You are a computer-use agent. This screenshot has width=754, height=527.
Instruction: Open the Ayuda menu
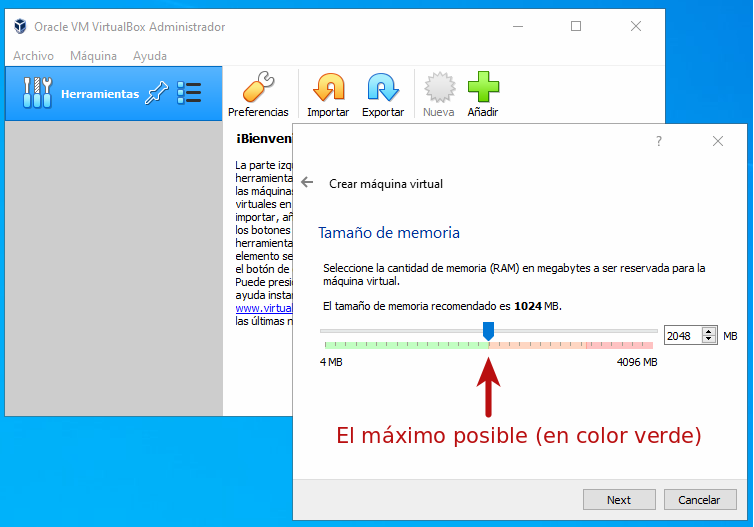click(150, 56)
